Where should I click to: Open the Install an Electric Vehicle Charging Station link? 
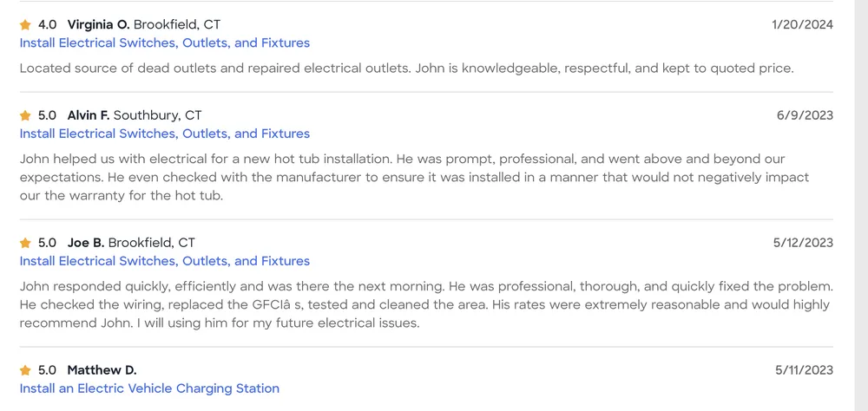149,388
